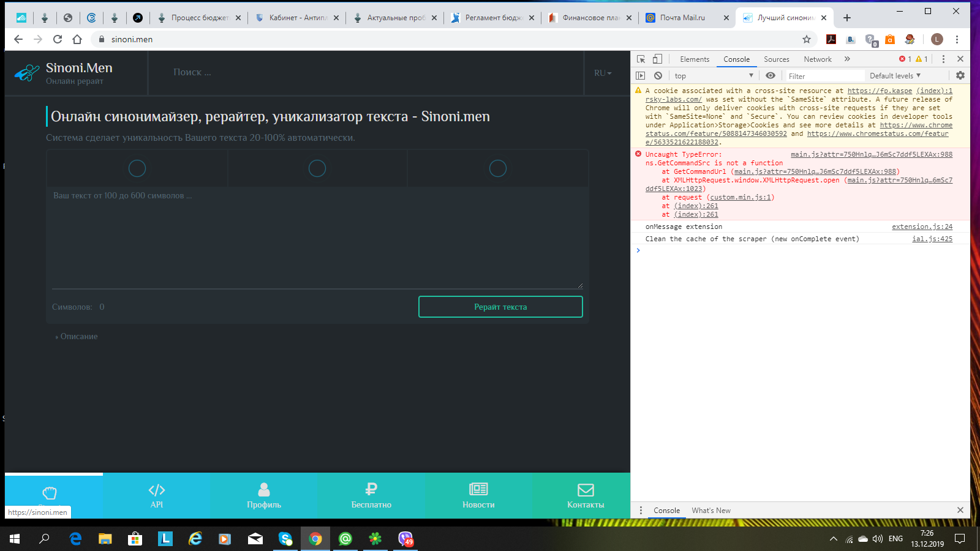Open the Default levels dropdown
The height and width of the screenshot is (551, 980).
click(x=895, y=76)
